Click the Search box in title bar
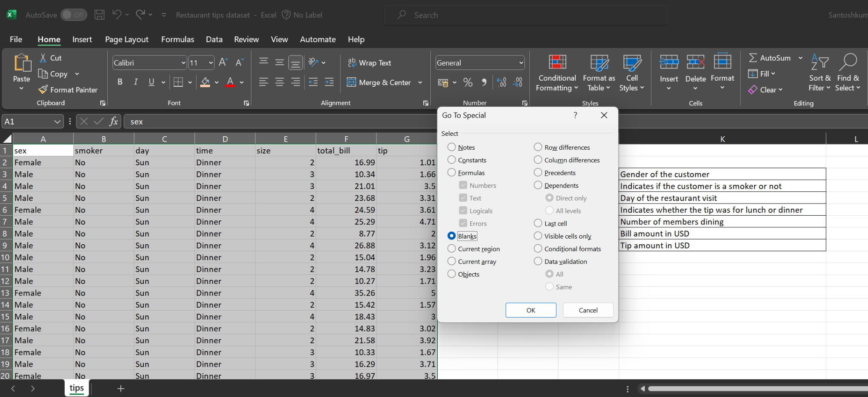The height and width of the screenshot is (397, 868). pos(525,15)
